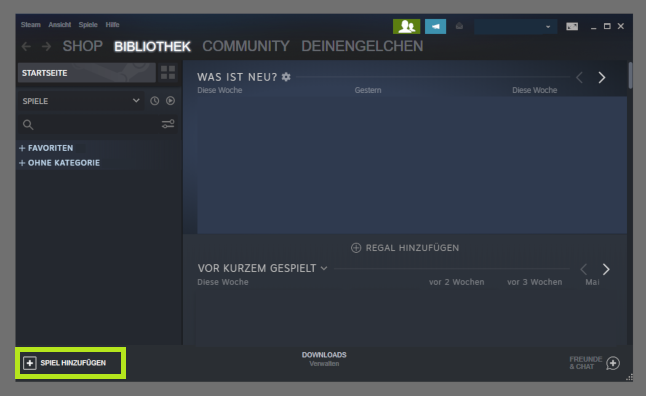Click into the library search field
The height and width of the screenshot is (396, 646).
tap(97, 124)
